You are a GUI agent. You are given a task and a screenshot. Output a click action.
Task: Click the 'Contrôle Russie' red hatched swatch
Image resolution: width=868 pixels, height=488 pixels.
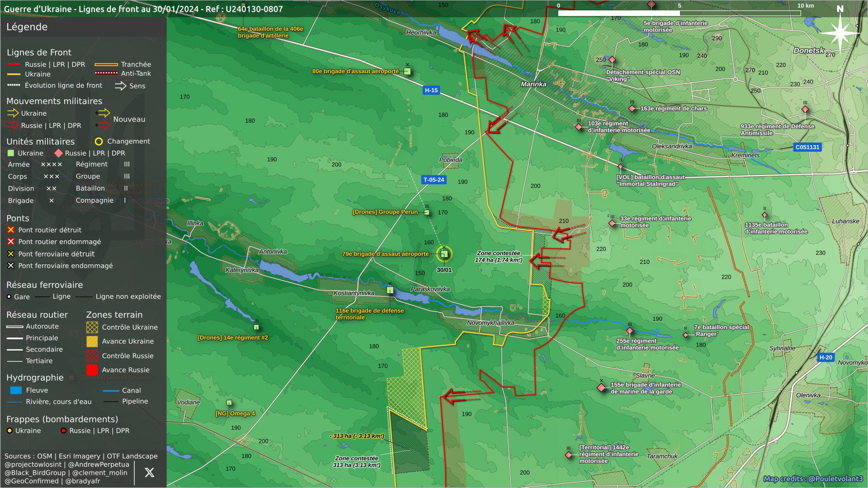tap(92, 356)
